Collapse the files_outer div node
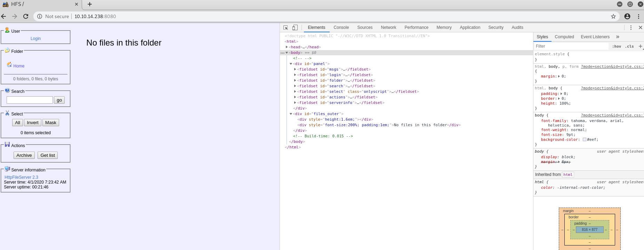This screenshot has height=250, width=644. (x=291, y=114)
